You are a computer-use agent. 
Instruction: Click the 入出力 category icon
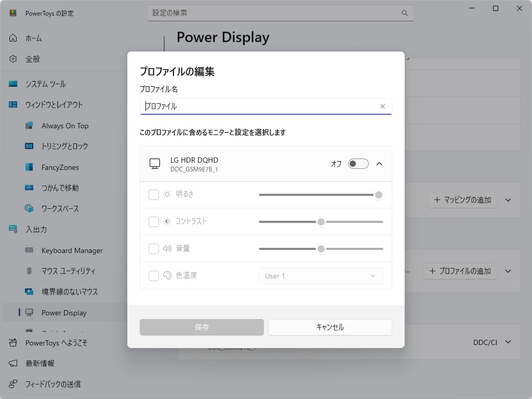[13, 229]
